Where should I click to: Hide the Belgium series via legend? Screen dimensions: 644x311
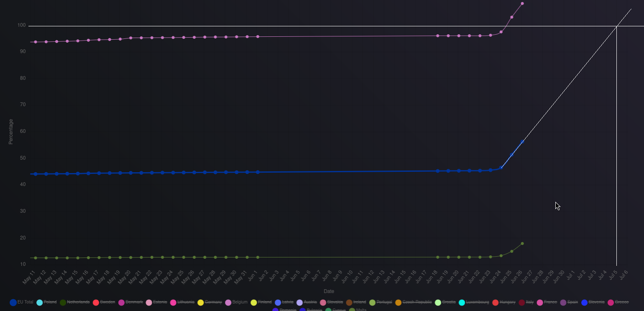236,302
